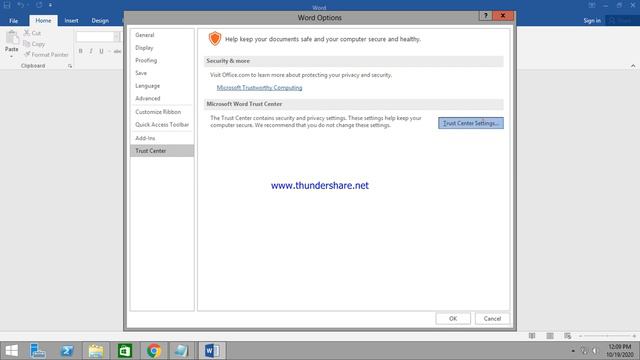
Task: Adjust the zoom slider in status bar
Action: point(607,336)
